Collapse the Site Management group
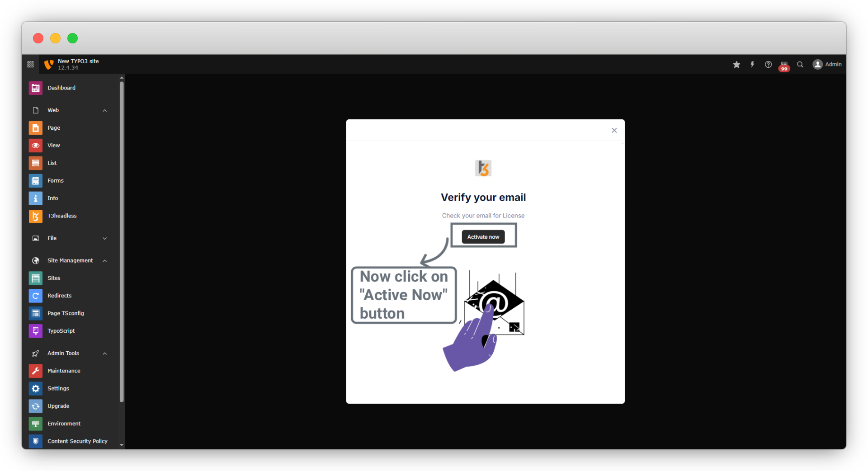The height and width of the screenshot is (471, 868). point(104,261)
